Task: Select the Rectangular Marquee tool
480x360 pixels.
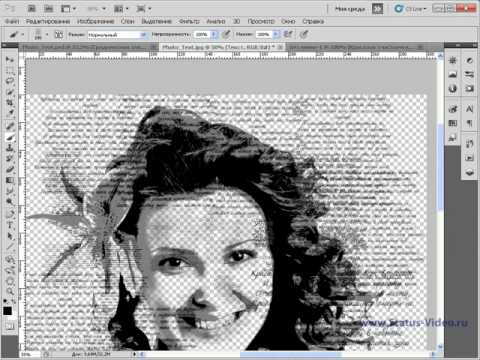Action: point(10,70)
